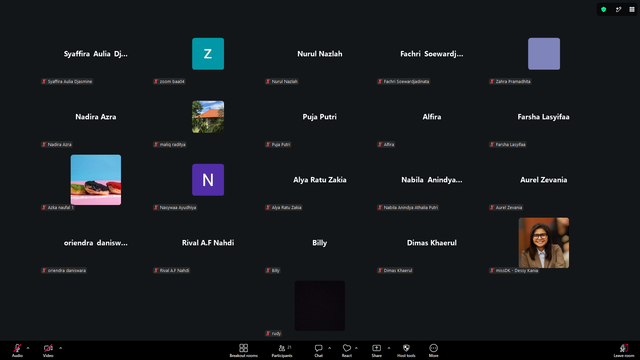Select large name 'Syaffira Aulia Dj...' tile
This screenshot has height=360, width=640.
(x=96, y=54)
